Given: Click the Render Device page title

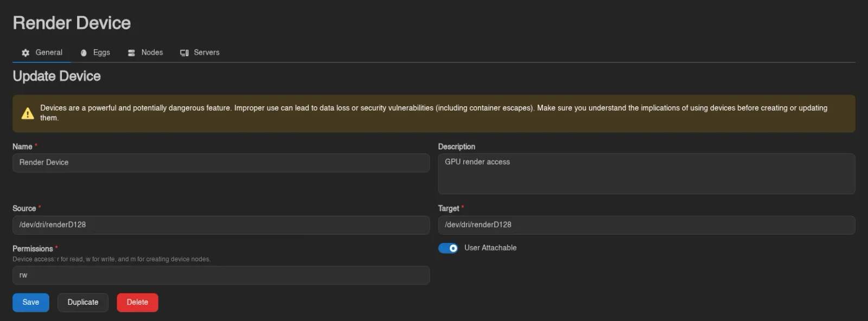Looking at the screenshot, I should tap(72, 23).
